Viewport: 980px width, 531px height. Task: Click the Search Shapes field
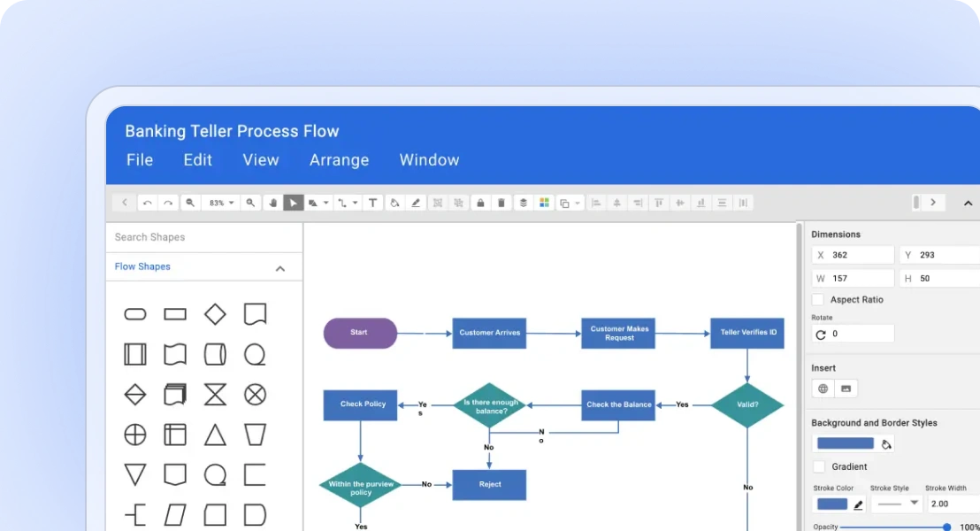[177, 237]
